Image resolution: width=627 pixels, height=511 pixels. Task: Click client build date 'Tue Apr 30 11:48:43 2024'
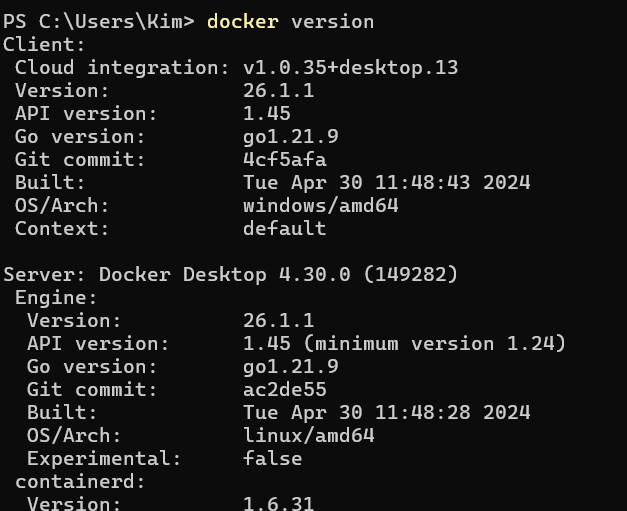387,183
